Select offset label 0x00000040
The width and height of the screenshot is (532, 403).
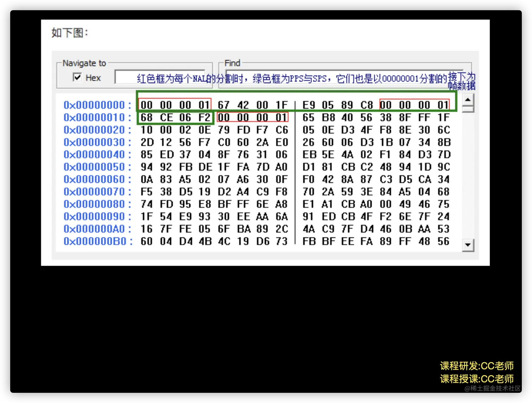(x=94, y=154)
